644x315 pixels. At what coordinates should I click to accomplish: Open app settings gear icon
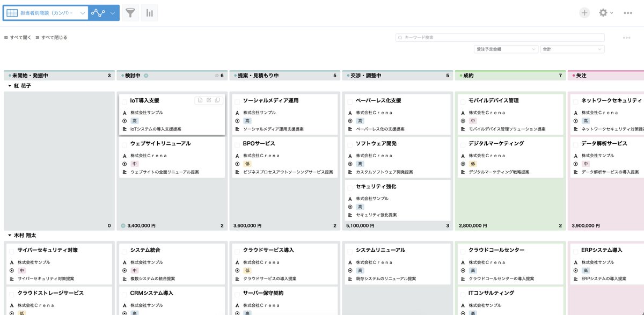pos(603,13)
